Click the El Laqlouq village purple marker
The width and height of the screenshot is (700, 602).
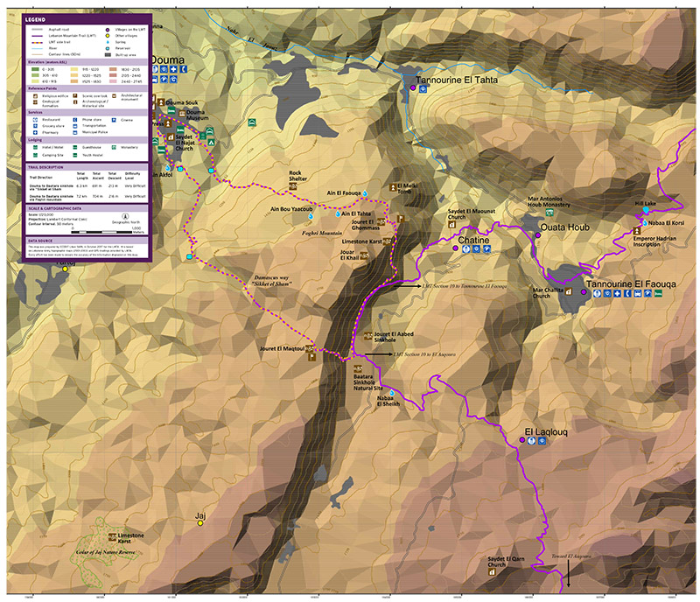click(521, 442)
